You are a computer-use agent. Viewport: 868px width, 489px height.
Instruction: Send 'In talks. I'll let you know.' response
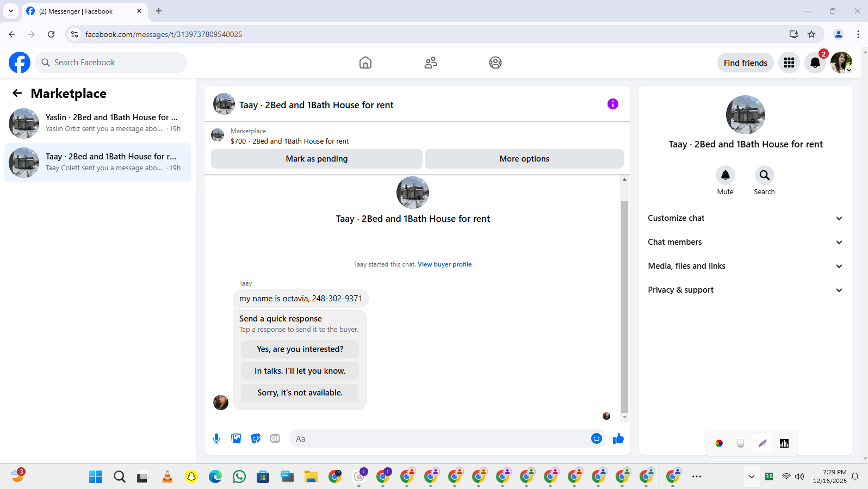[300, 371]
